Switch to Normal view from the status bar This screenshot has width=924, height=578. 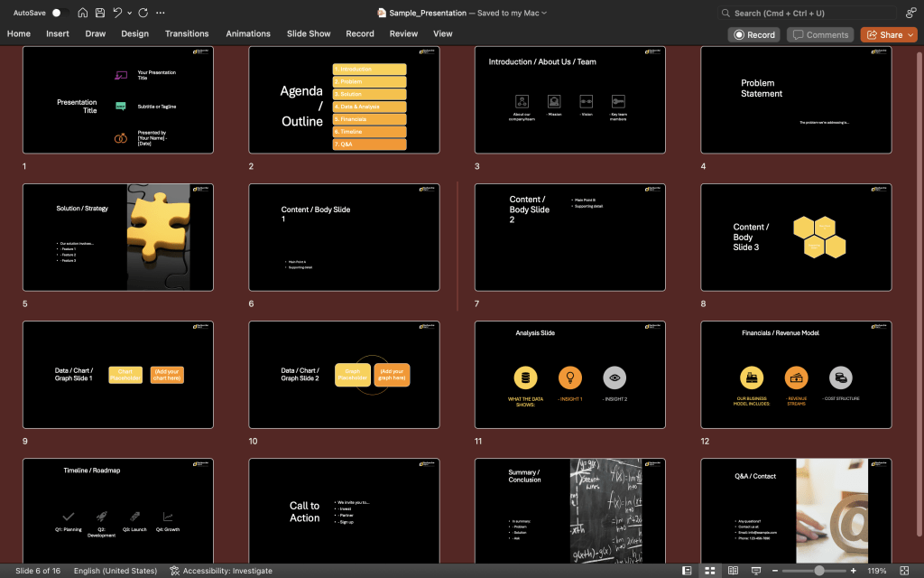[x=688, y=571]
